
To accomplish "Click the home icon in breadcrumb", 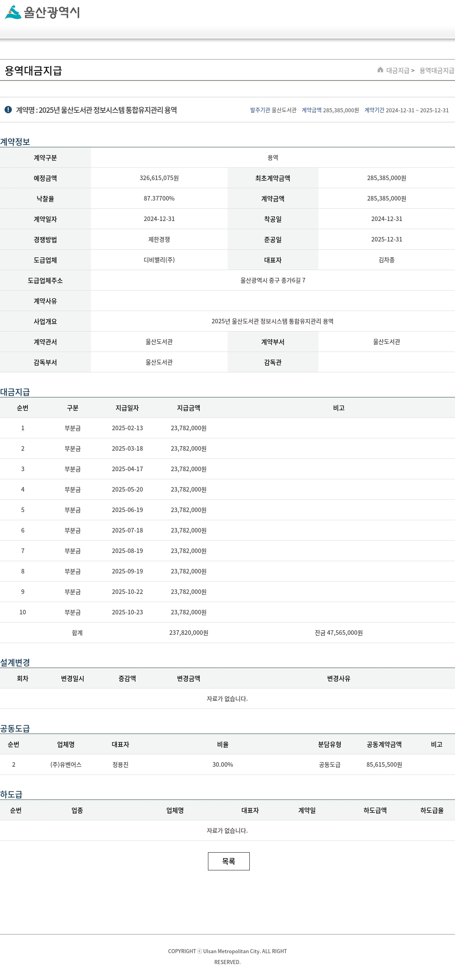I will pyautogui.click(x=380, y=70).
